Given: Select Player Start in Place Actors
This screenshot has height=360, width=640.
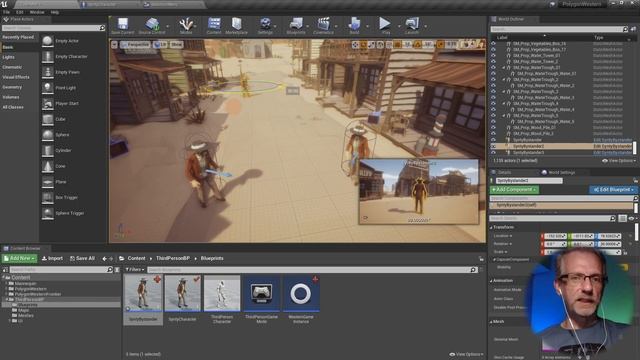Looking at the screenshot, I should [61, 103].
